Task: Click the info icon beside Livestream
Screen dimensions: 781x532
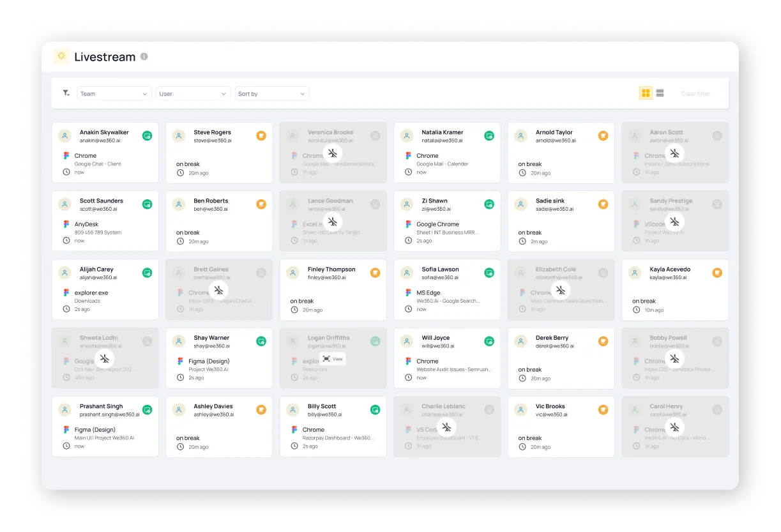Action: 145,56
